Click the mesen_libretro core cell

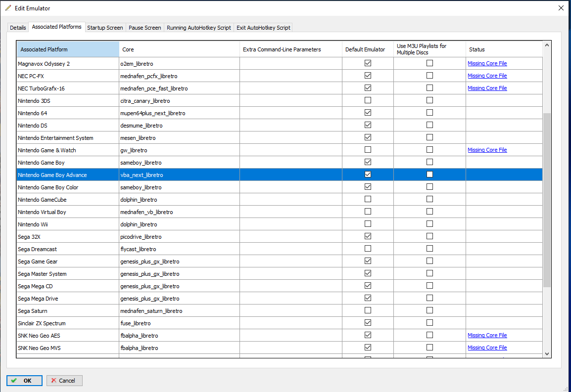click(179, 137)
